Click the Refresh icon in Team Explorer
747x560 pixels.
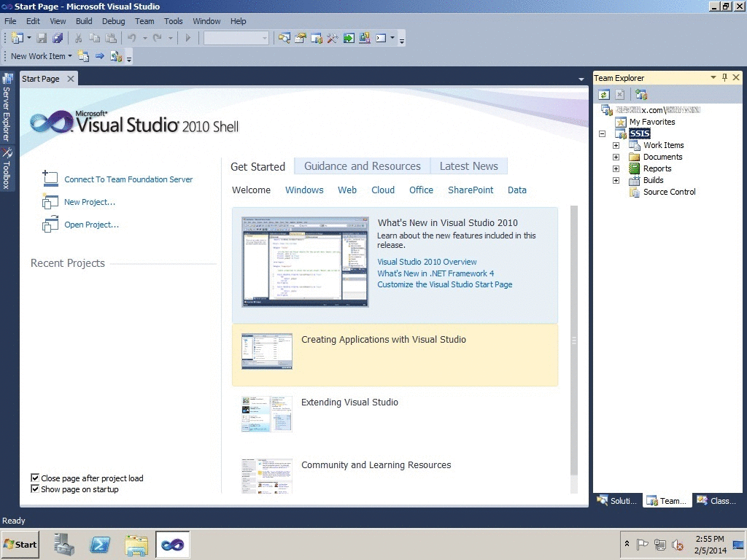click(604, 95)
